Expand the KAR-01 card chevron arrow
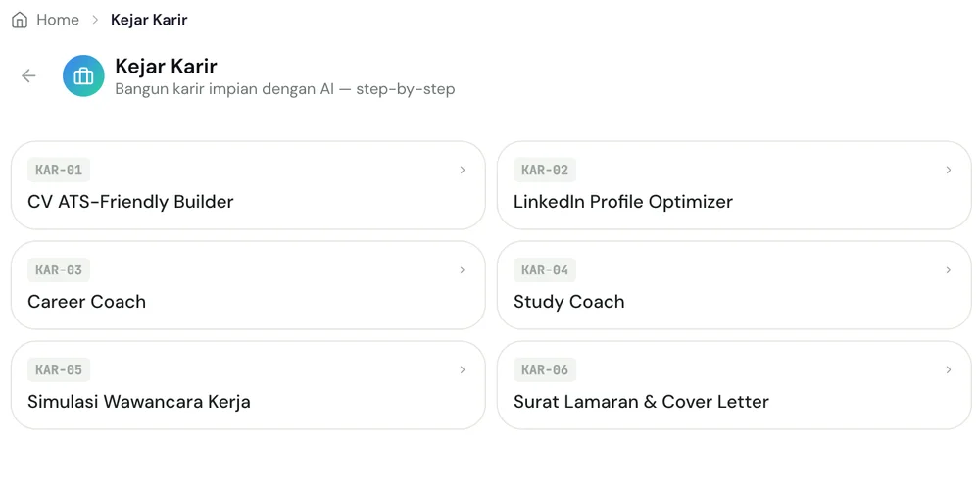The height and width of the screenshot is (490, 980). click(463, 170)
